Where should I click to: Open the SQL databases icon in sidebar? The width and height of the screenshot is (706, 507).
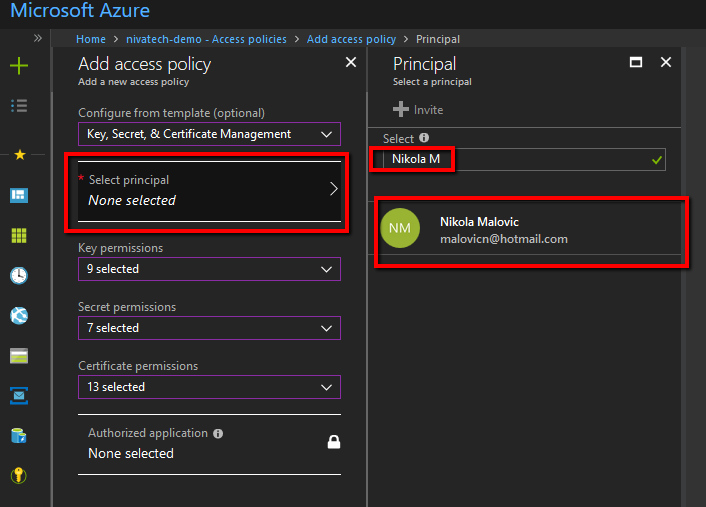pos(19,435)
